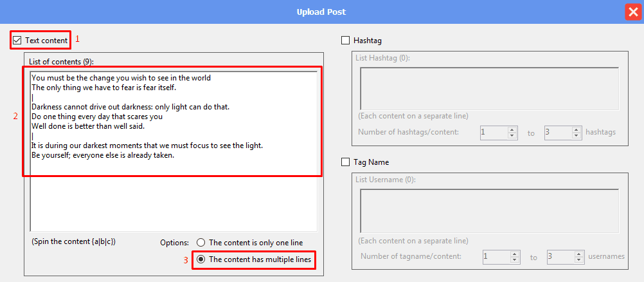Increase minimum hashtags per content
The height and width of the screenshot is (282, 644).
(x=512, y=129)
